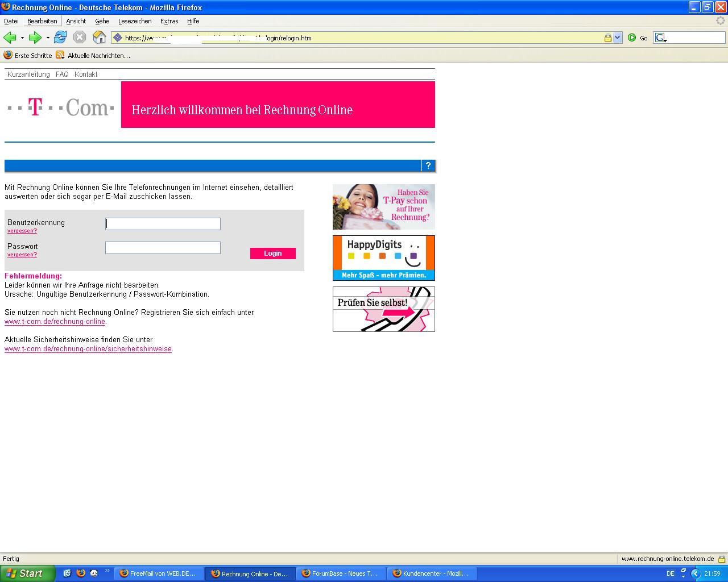Click the Kurzanleitung link

[28, 74]
